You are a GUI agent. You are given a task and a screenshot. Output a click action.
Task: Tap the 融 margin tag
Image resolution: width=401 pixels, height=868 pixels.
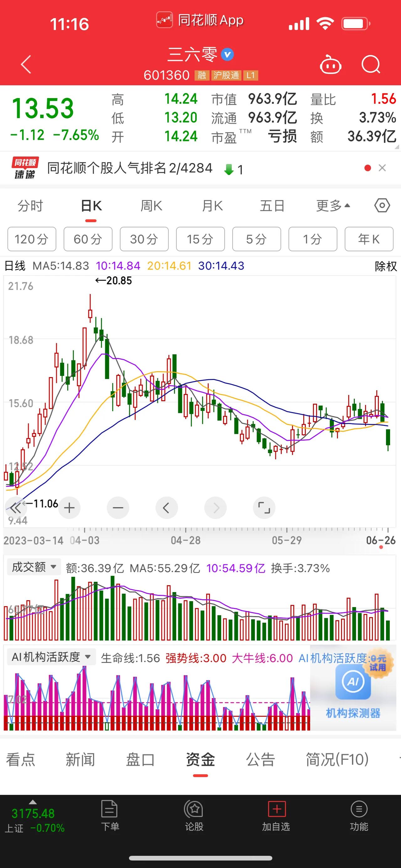[202, 75]
